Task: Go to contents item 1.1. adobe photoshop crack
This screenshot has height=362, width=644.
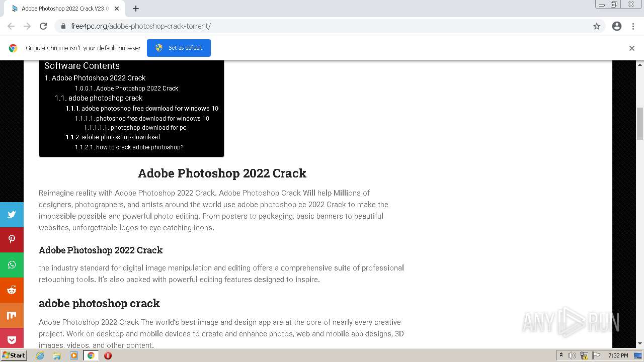Action: point(99,98)
